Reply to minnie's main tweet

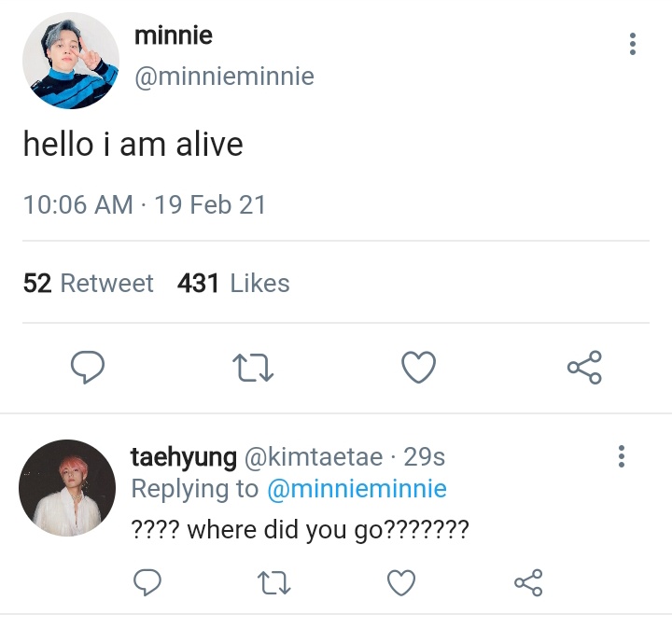(88, 367)
